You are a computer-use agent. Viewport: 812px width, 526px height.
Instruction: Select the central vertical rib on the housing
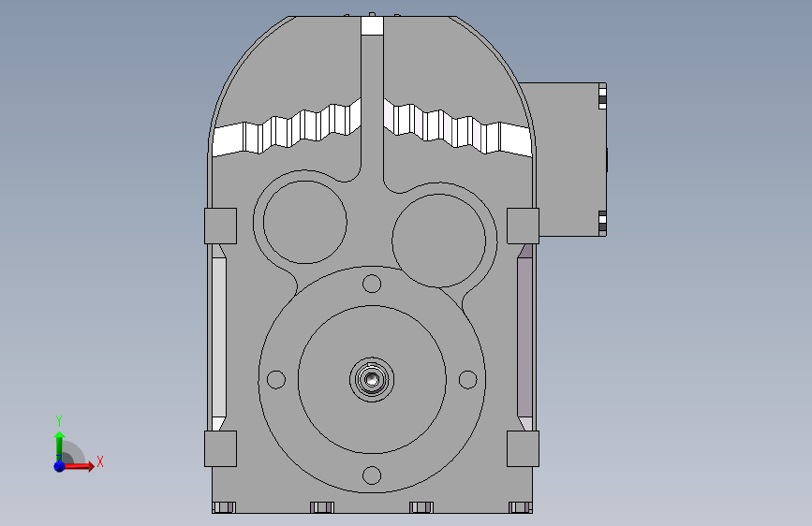[x=373, y=108]
